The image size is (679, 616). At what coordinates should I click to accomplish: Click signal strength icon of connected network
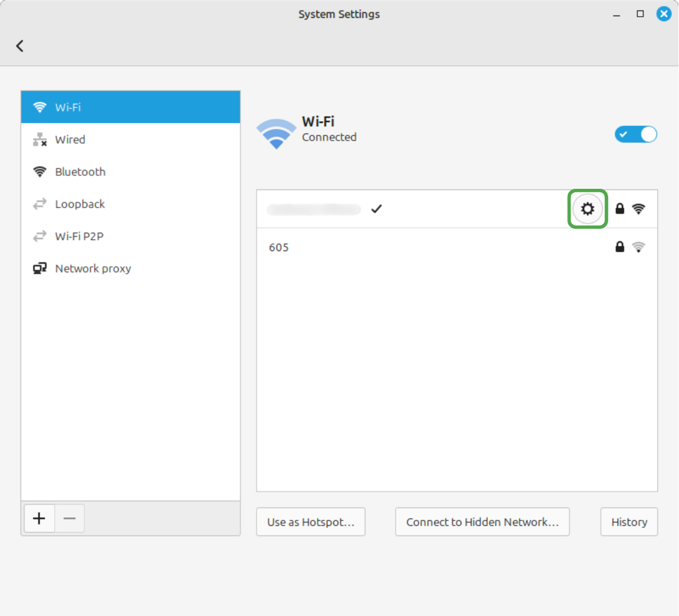pyautogui.click(x=639, y=209)
